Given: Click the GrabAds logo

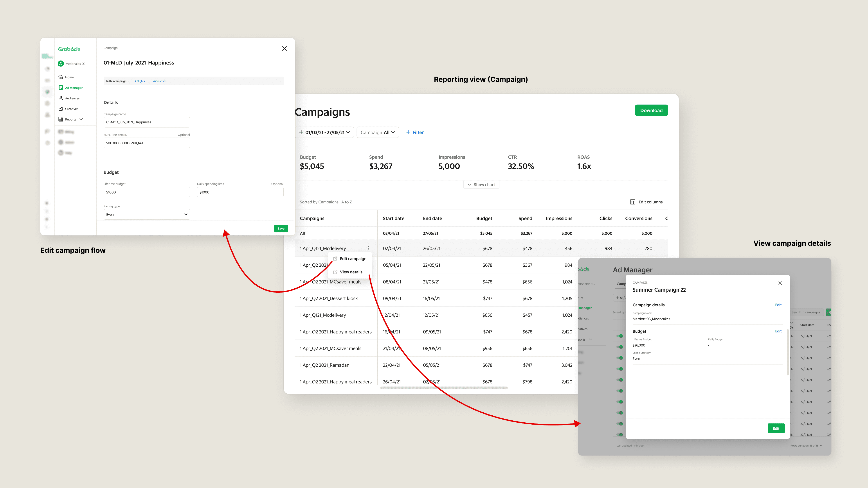Looking at the screenshot, I should tap(69, 49).
